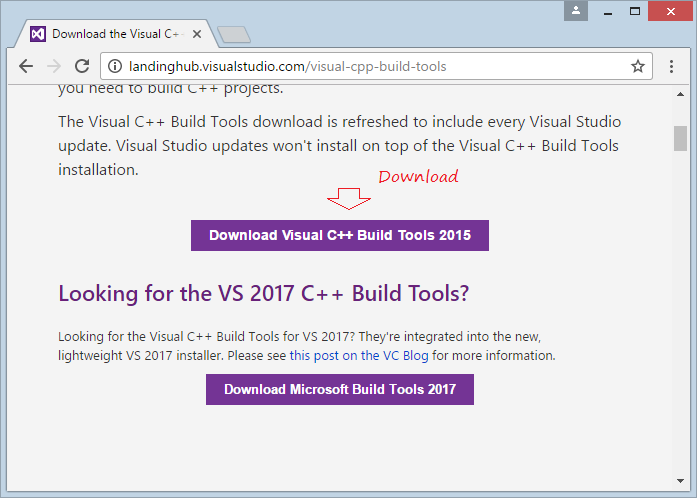The image size is (697, 498).
Task: Go back with the browser back arrow
Action: tap(26, 66)
